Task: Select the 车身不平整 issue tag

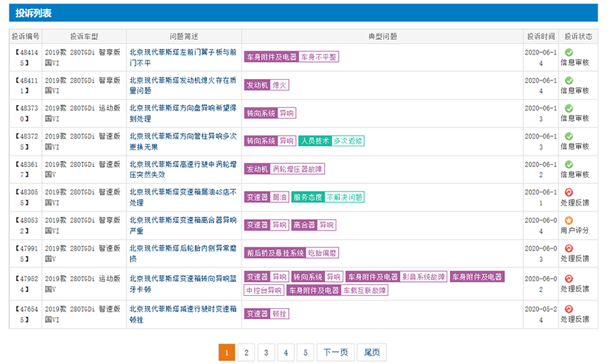Action: pos(318,57)
